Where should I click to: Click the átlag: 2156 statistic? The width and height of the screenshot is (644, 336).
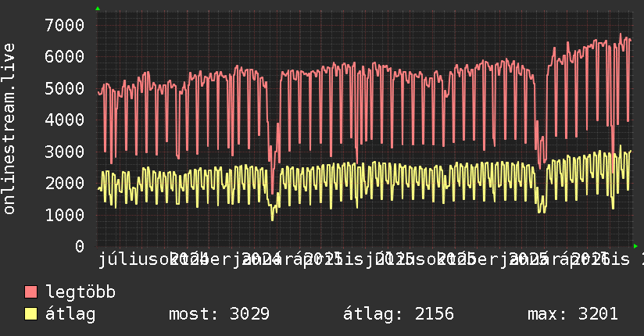pyautogui.click(x=399, y=314)
